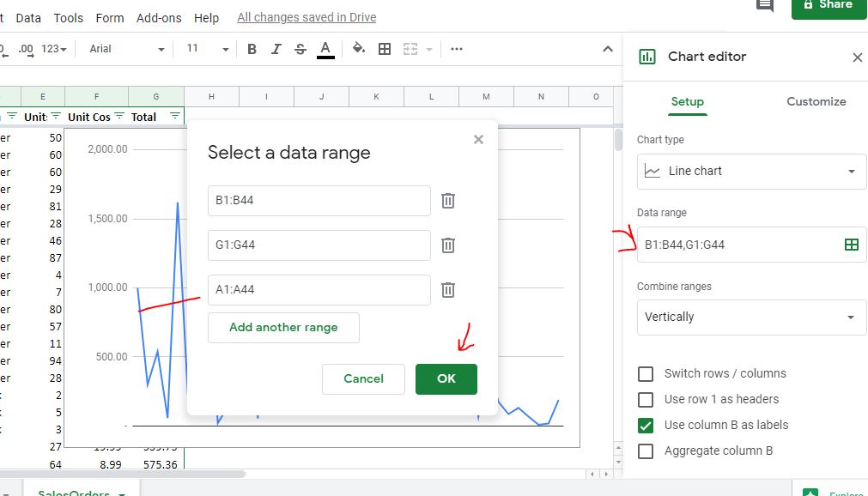Screen dimensions: 868x496
Task: Click the B1:B44 range input field
Action: pyautogui.click(x=319, y=201)
